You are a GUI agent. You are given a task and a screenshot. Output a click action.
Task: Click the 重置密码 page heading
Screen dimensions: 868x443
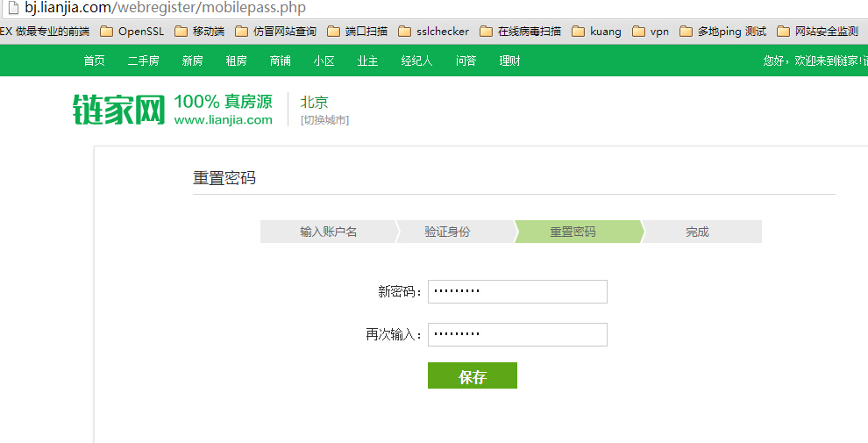tap(224, 178)
